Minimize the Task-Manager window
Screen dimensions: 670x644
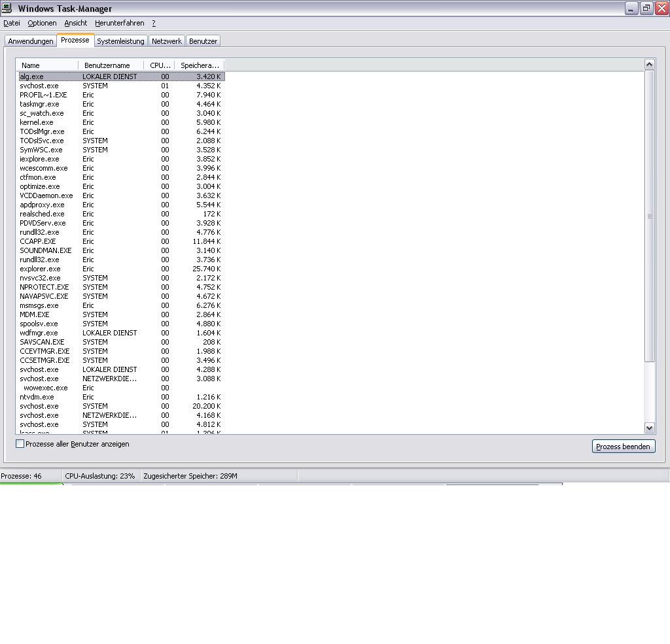[x=631, y=8]
